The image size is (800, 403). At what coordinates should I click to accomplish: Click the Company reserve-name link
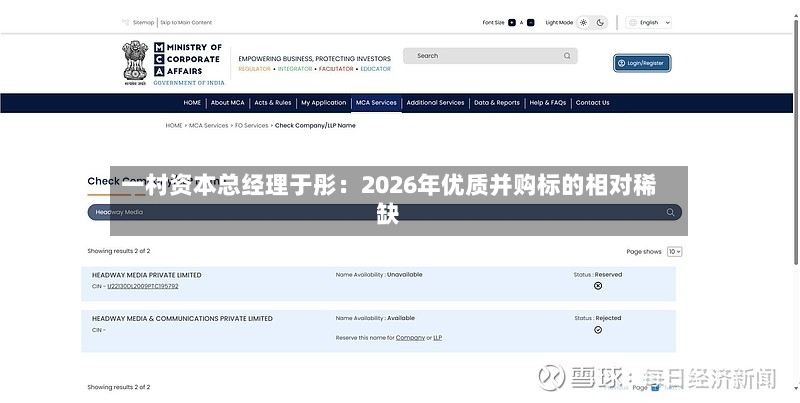click(410, 338)
